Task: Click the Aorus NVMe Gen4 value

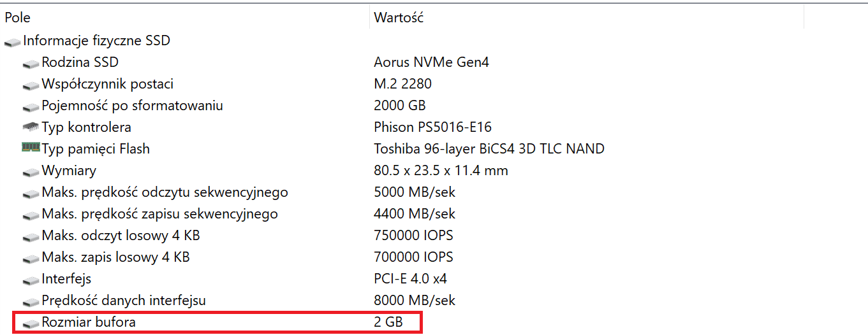Action: (431, 62)
